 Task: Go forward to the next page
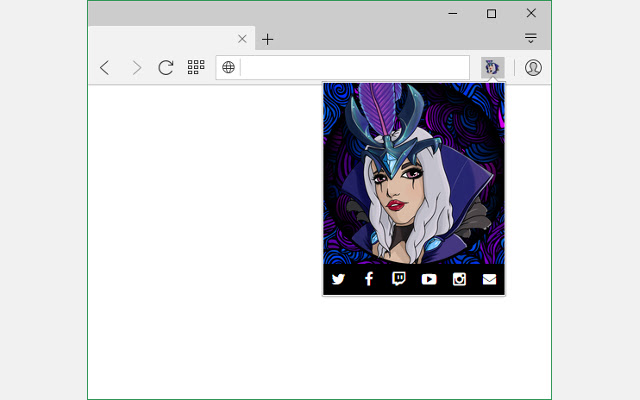(x=136, y=67)
